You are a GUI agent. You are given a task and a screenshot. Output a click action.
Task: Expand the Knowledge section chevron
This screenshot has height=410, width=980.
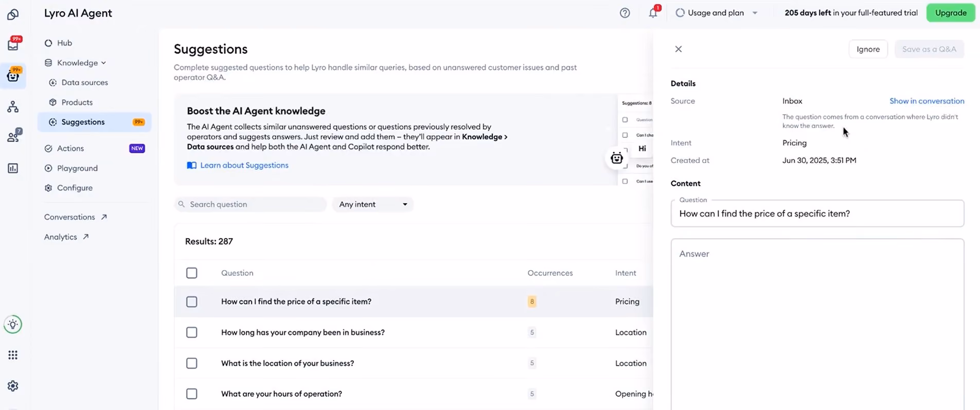(x=103, y=63)
